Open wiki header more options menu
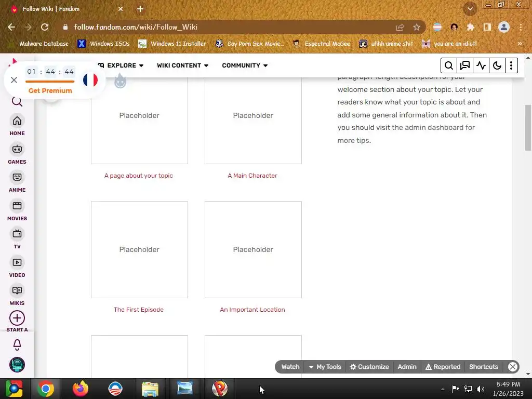This screenshot has height=399, width=532. point(511,65)
